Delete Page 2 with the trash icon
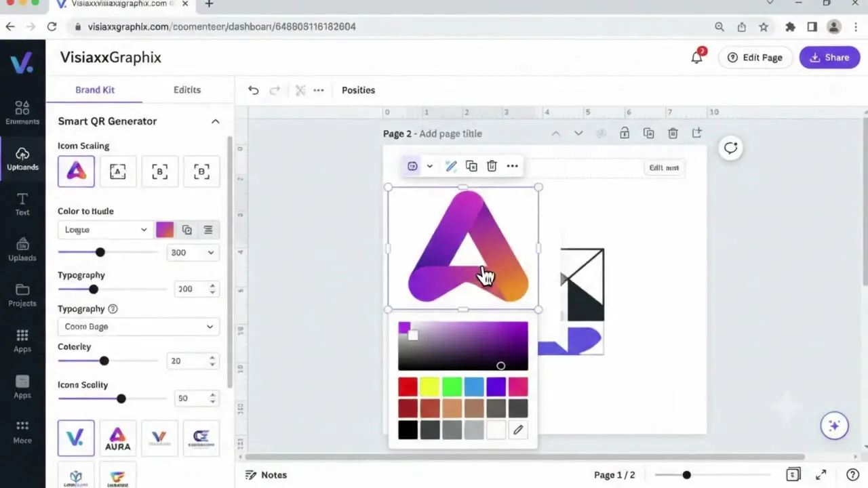 click(x=673, y=134)
